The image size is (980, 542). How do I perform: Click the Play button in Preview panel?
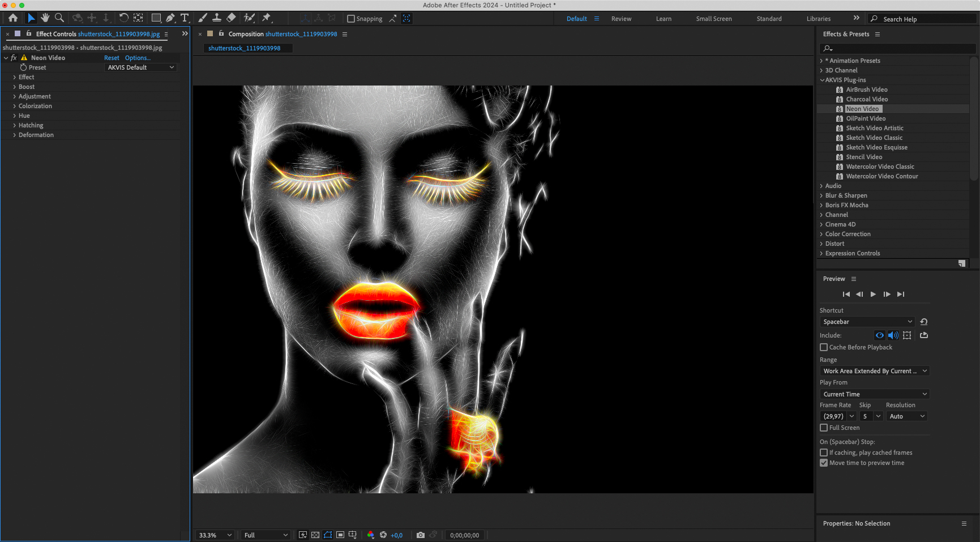click(x=873, y=294)
